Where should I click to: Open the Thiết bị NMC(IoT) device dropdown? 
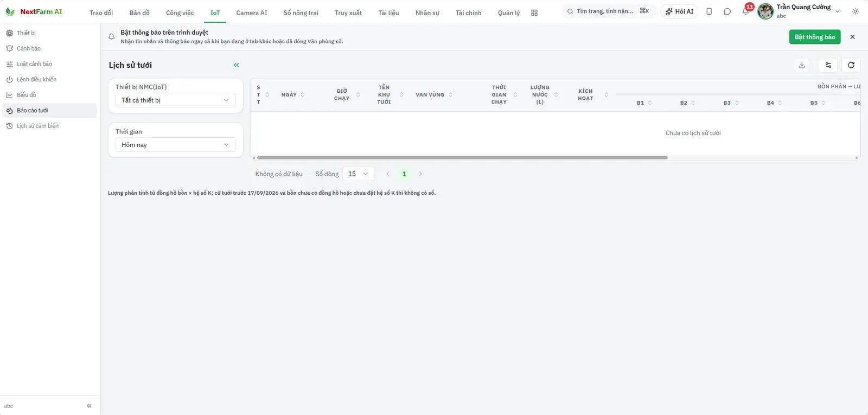click(175, 100)
